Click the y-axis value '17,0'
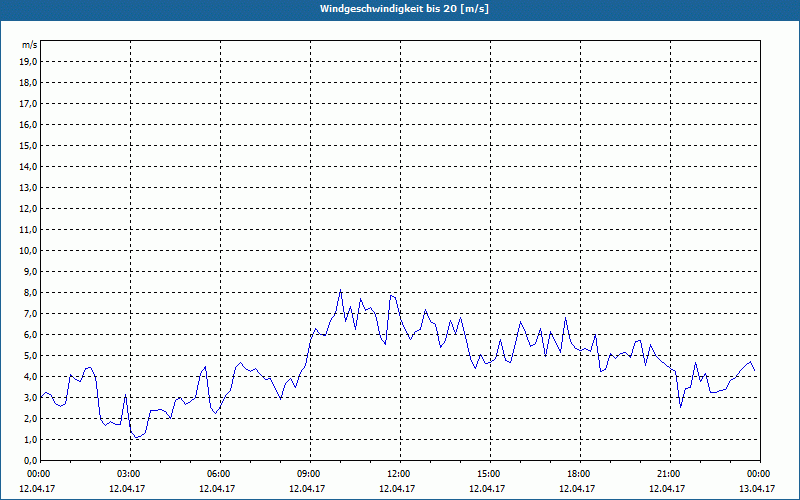This screenshot has height=500, width=800. pyautogui.click(x=29, y=104)
